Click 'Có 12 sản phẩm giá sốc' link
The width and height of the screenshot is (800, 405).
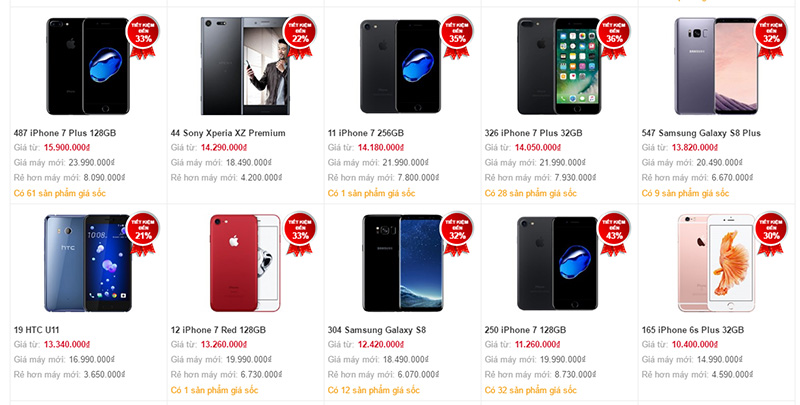click(x=373, y=390)
